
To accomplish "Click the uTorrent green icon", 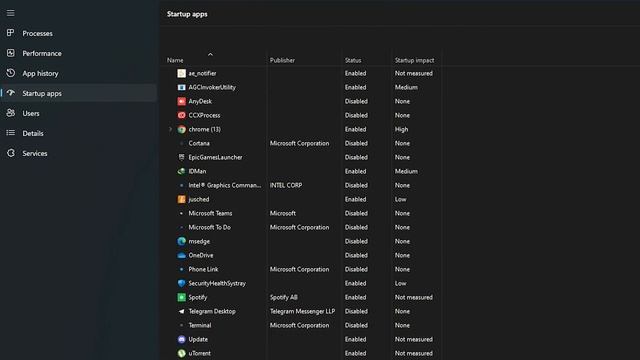I will [x=182, y=353].
